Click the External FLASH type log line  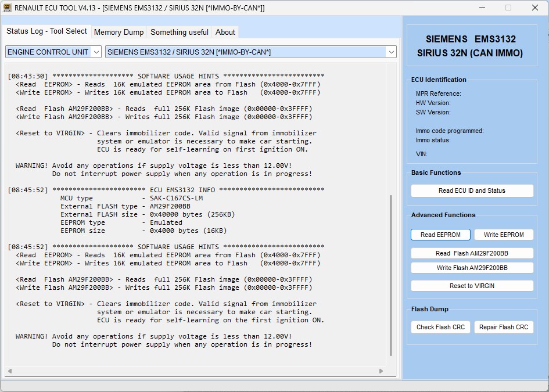coord(125,206)
